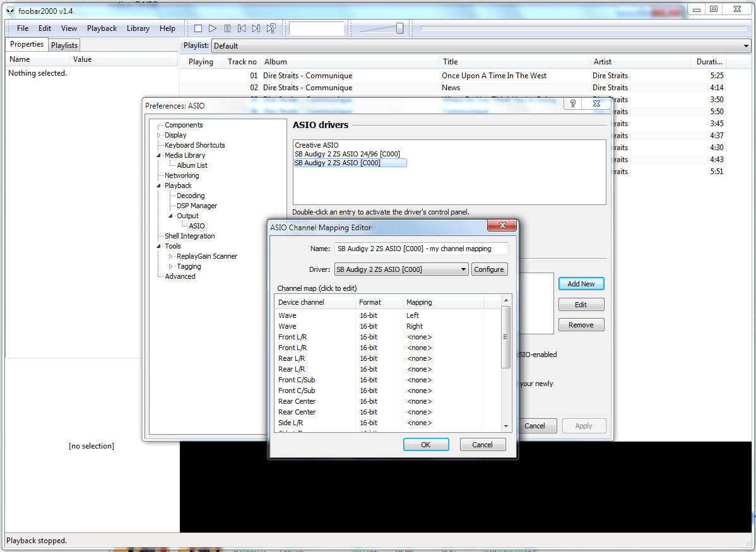Click the Device channel column header

point(316,302)
